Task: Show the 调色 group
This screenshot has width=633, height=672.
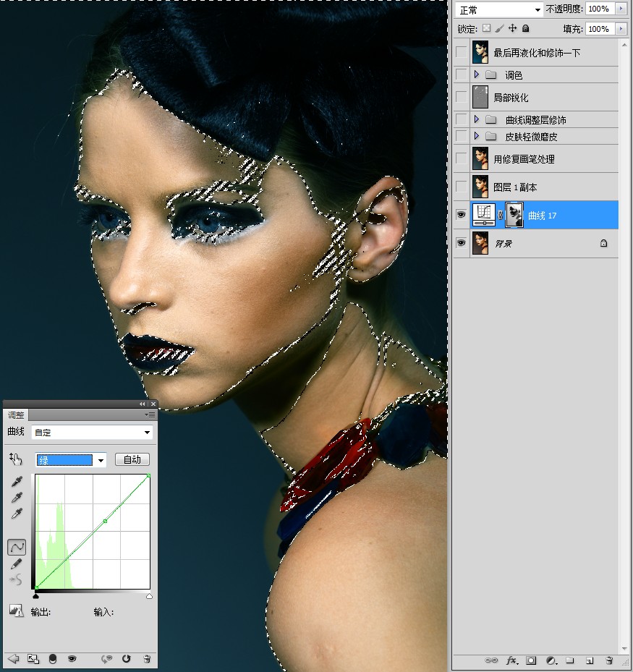Action: pos(461,75)
